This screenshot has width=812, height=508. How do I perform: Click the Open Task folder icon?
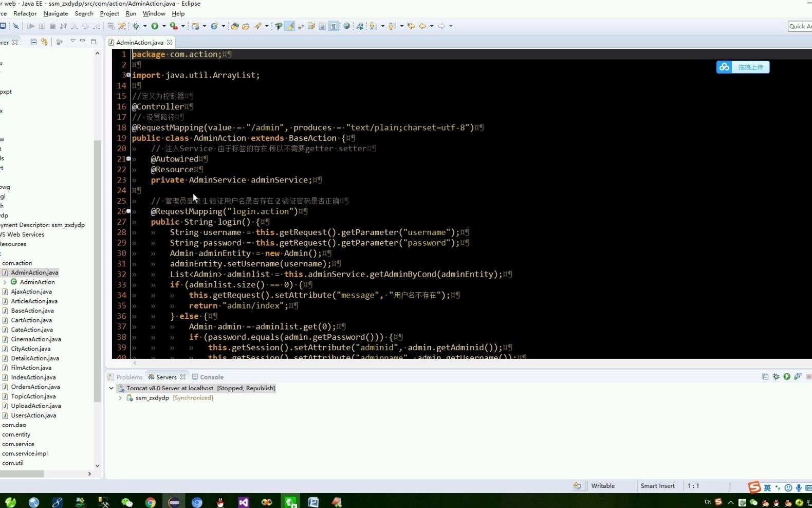point(246,26)
